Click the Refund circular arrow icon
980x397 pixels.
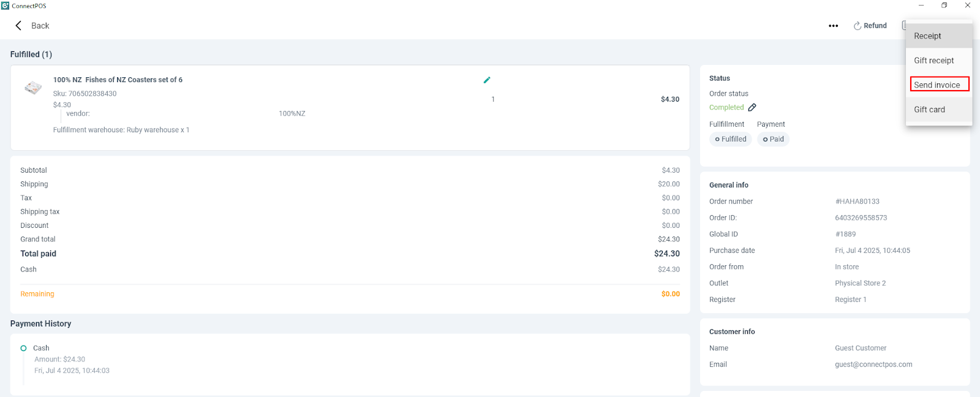858,26
